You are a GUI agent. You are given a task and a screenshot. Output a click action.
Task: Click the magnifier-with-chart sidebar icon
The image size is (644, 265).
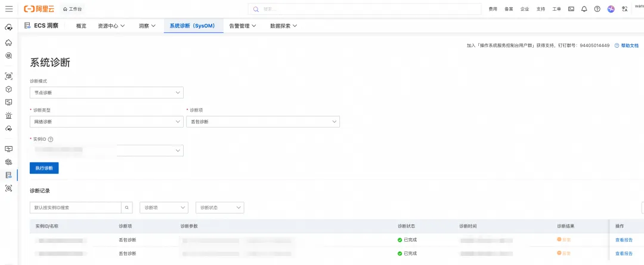(8, 56)
